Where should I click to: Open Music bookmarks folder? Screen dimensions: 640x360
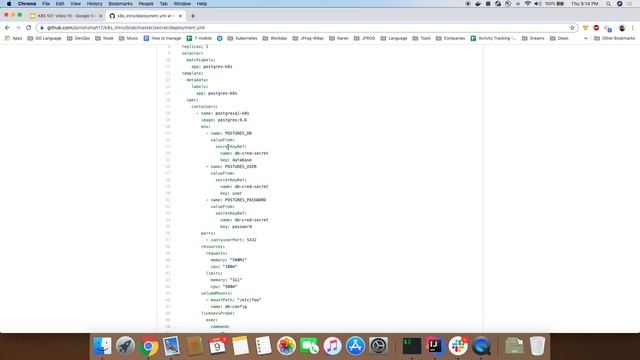click(129, 38)
